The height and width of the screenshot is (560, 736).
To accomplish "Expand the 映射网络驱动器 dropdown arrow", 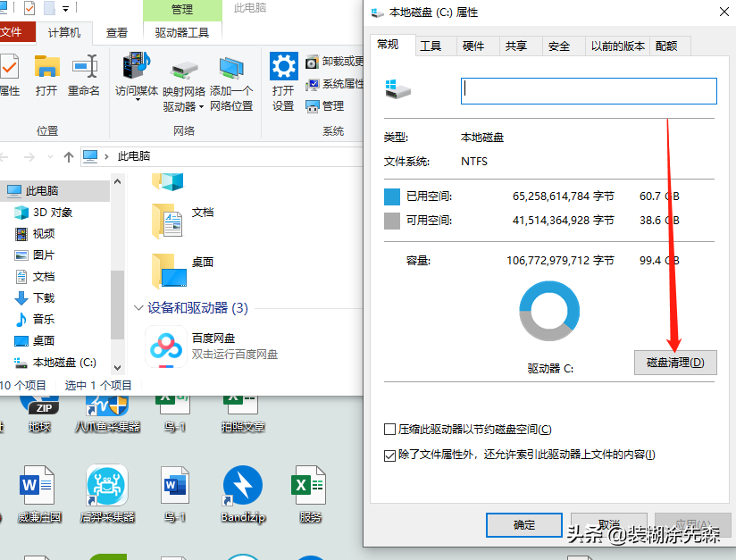I will 201,107.
